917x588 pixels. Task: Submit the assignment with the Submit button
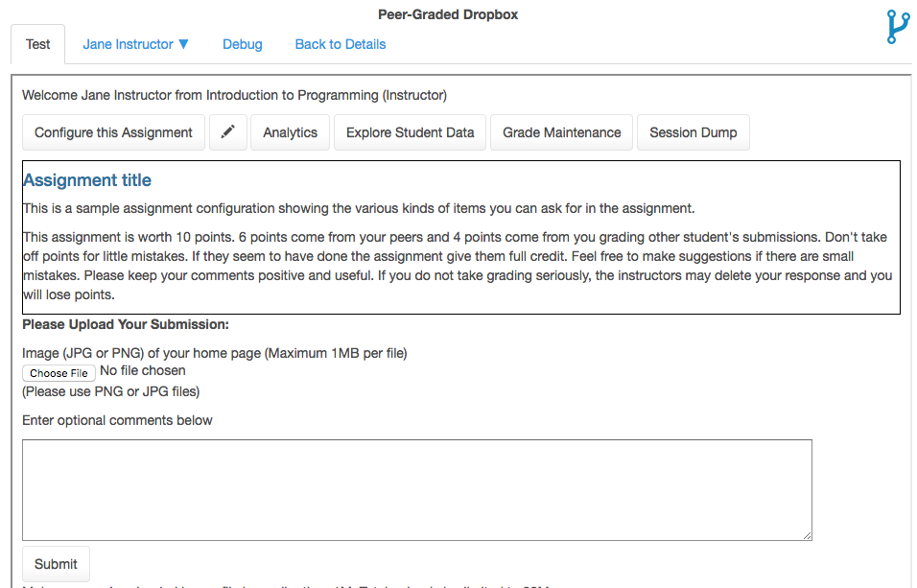pos(56,564)
